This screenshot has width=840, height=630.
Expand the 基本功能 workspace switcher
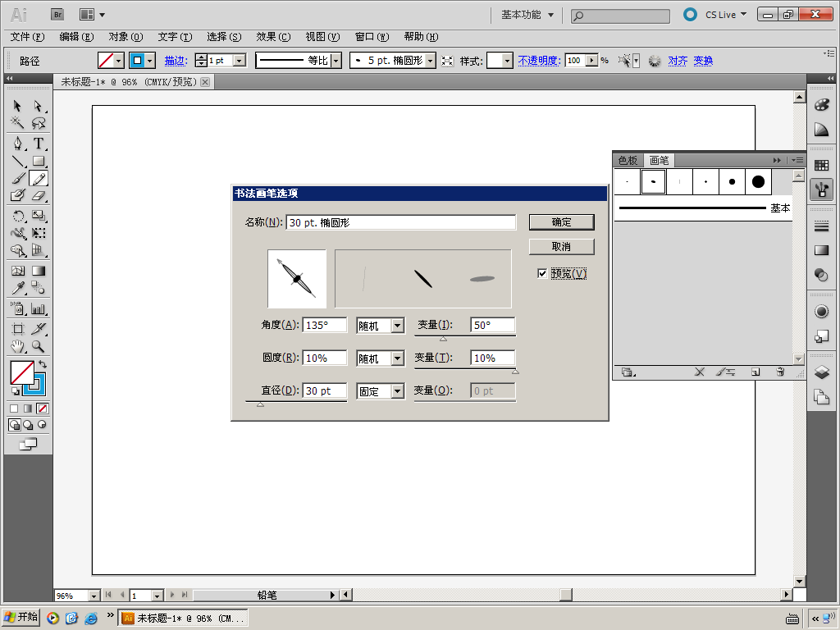(527, 15)
